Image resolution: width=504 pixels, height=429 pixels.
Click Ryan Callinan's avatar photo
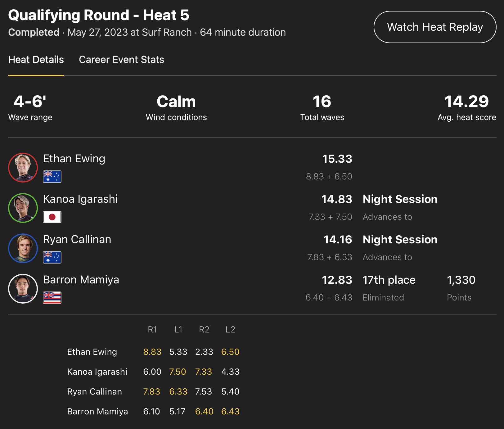pyautogui.click(x=23, y=248)
